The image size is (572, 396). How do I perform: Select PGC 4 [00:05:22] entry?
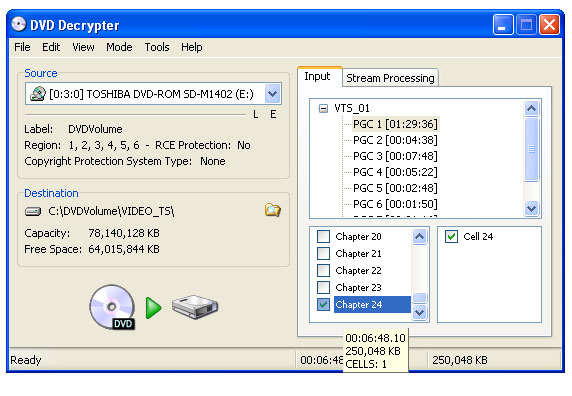(x=395, y=172)
